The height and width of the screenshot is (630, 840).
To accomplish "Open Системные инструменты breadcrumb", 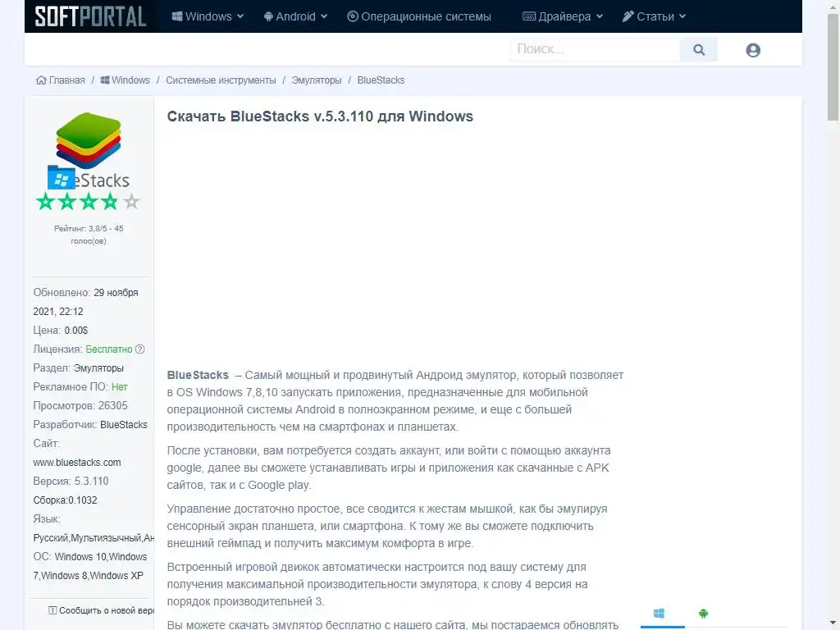I will [221, 80].
